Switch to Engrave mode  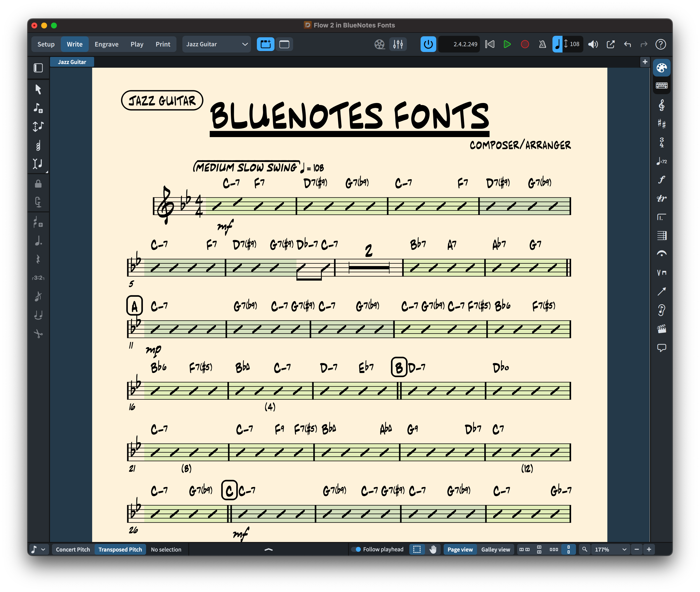coord(106,44)
